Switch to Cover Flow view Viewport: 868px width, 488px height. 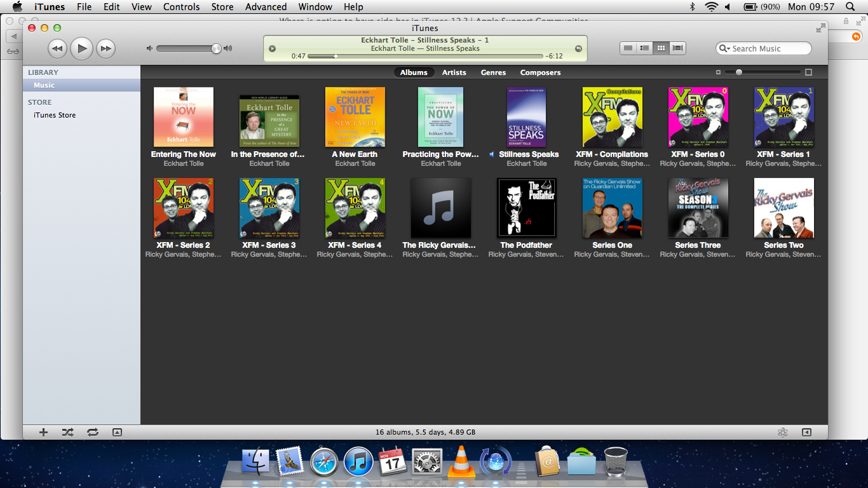click(677, 48)
